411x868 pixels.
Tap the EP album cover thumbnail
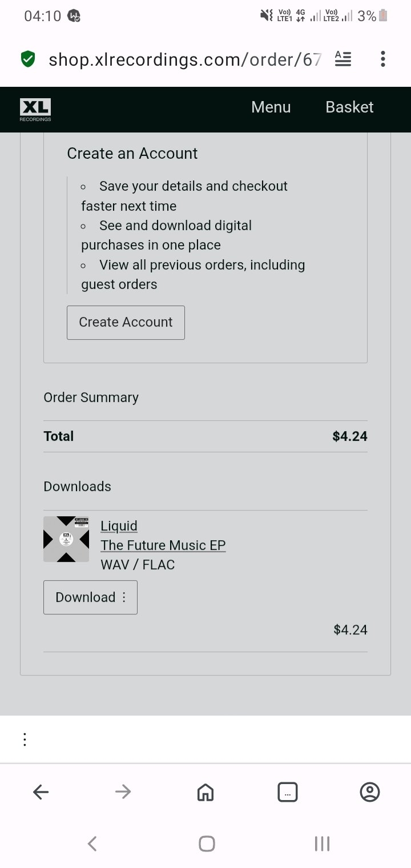(66, 539)
